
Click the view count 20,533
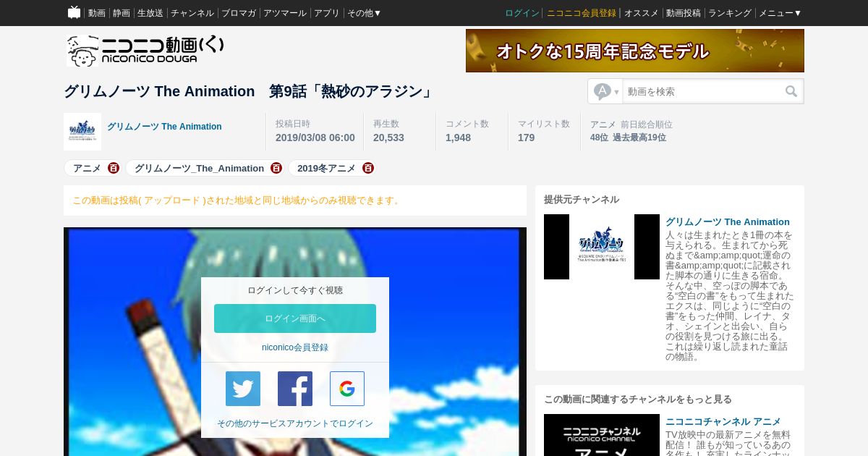389,138
